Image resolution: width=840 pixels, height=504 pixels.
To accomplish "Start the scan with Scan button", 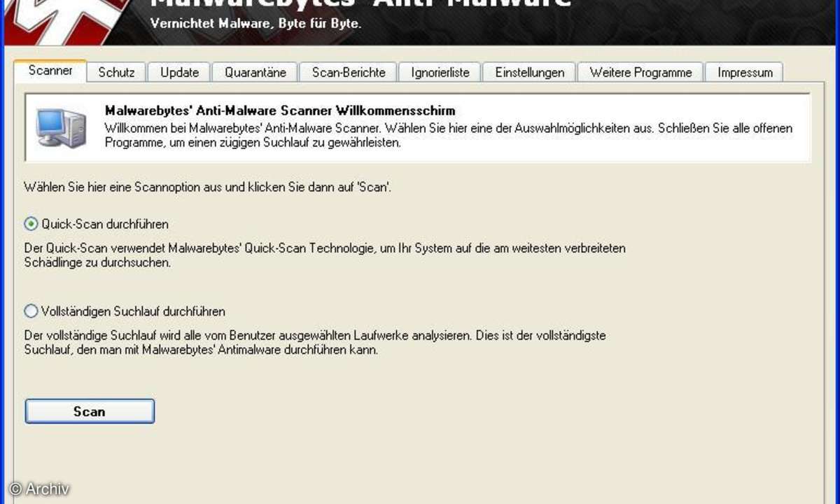I will point(90,412).
